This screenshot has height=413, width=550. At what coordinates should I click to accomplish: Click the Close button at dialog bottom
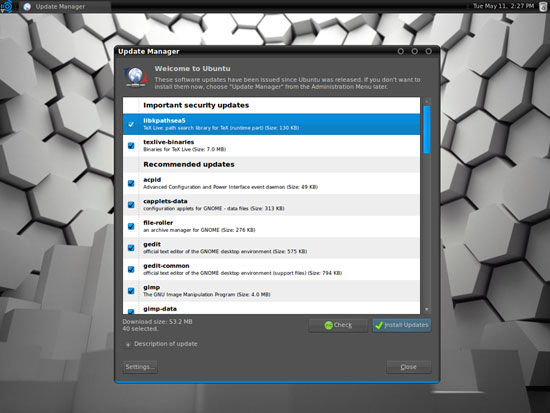tap(409, 367)
